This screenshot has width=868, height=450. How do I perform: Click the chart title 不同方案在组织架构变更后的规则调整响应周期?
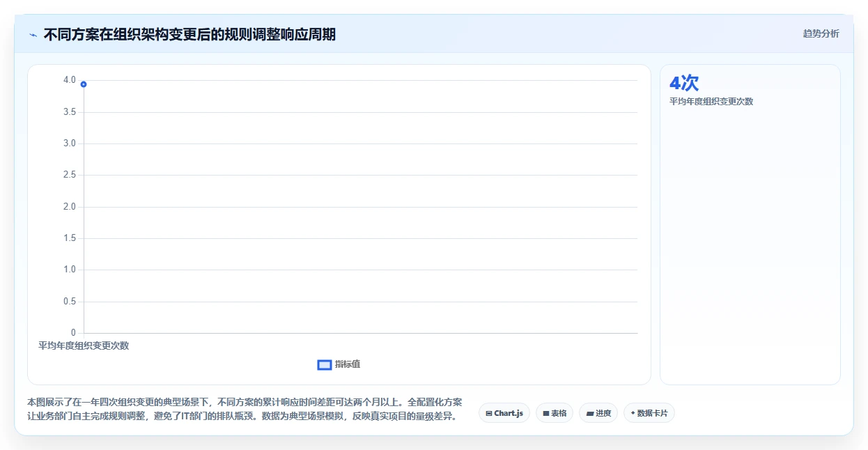coord(189,34)
